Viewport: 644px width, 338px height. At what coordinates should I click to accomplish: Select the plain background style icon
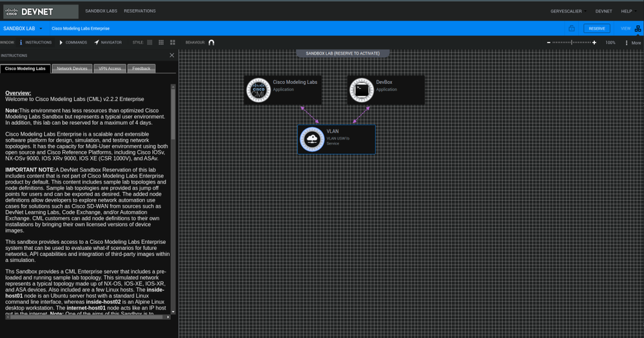[x=150, y=42]
